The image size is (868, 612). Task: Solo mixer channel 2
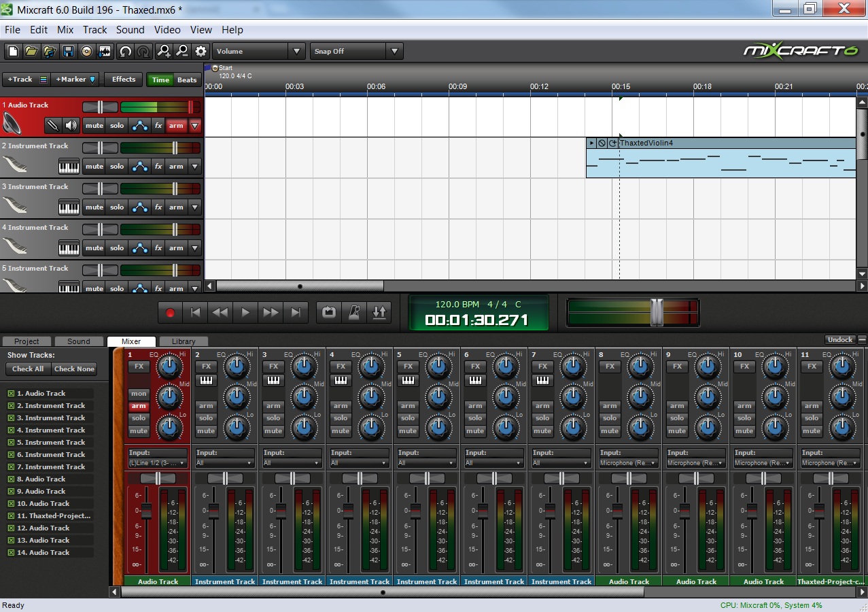(206, 418)
